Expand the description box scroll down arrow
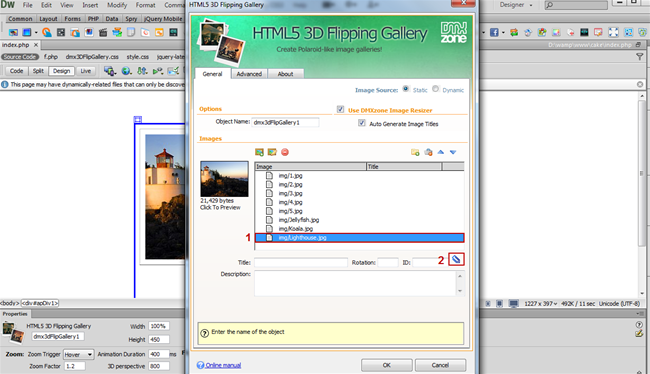Viewport: 650px width, 374px height. [x=460, y=291]
